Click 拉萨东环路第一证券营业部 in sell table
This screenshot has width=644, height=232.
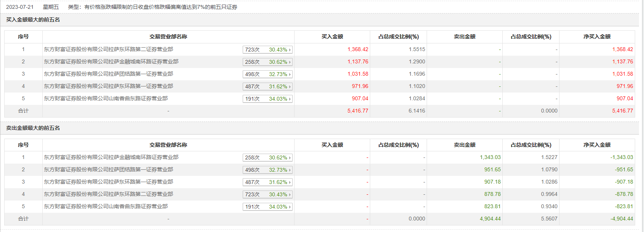[108, 182]
